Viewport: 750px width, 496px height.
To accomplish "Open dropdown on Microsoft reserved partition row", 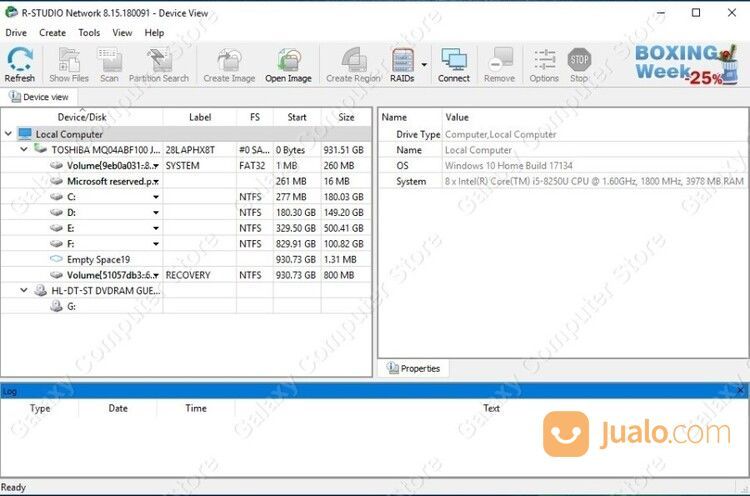I will tap(156, 182).
